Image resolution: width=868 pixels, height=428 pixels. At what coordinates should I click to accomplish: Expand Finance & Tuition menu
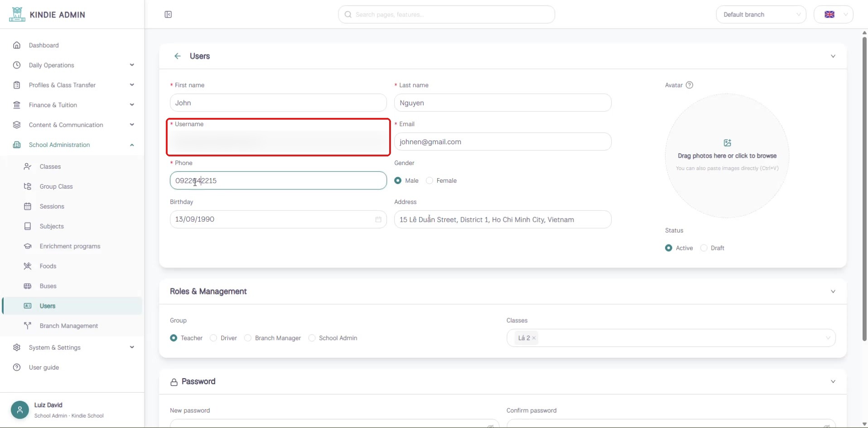(72, 105)
